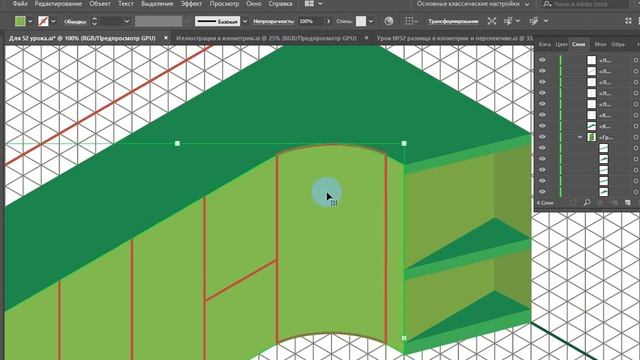Click the control bar options icon at far right
The image size is (640, 360).
(629, 21)
